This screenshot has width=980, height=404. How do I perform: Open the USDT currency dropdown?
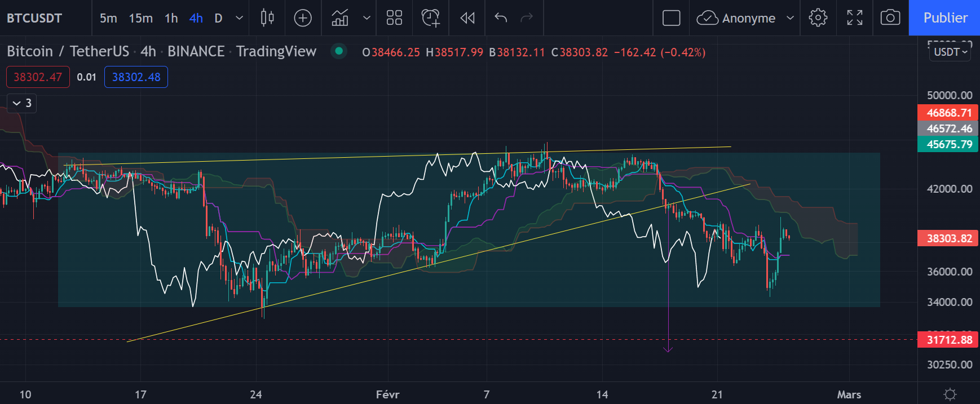[x=950, y=52]
